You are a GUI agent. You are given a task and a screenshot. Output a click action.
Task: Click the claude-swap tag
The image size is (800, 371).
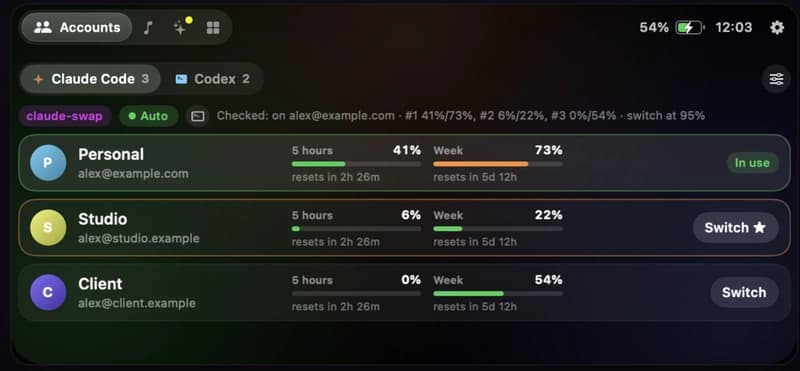coord(64,116)
